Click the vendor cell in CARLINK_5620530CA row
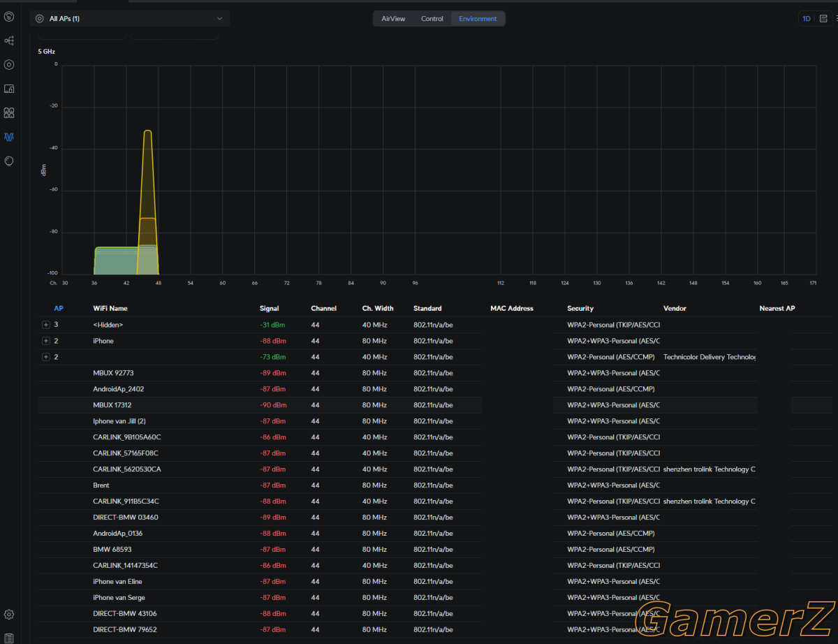The width and height of the screenshot is (838, 644). tap(710, 469)
